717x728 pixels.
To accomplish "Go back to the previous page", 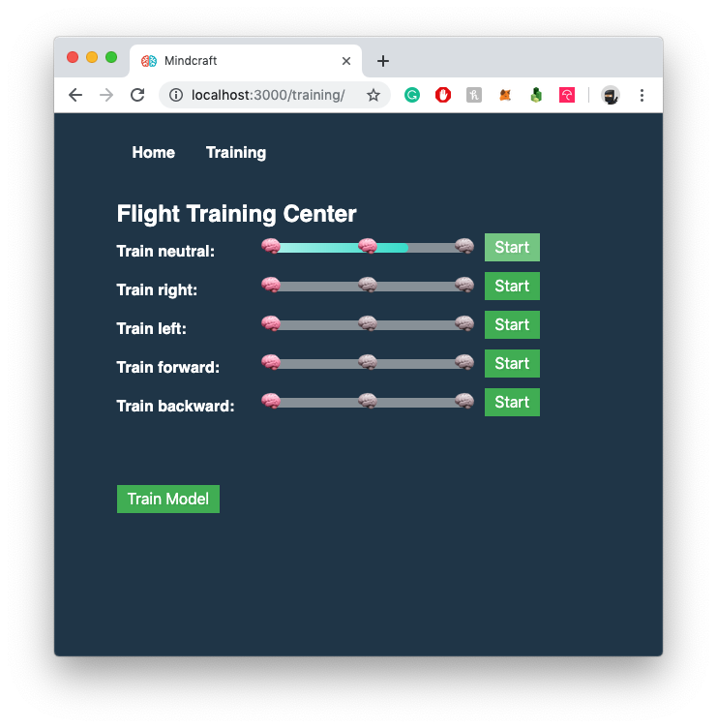I will point(75,95).
